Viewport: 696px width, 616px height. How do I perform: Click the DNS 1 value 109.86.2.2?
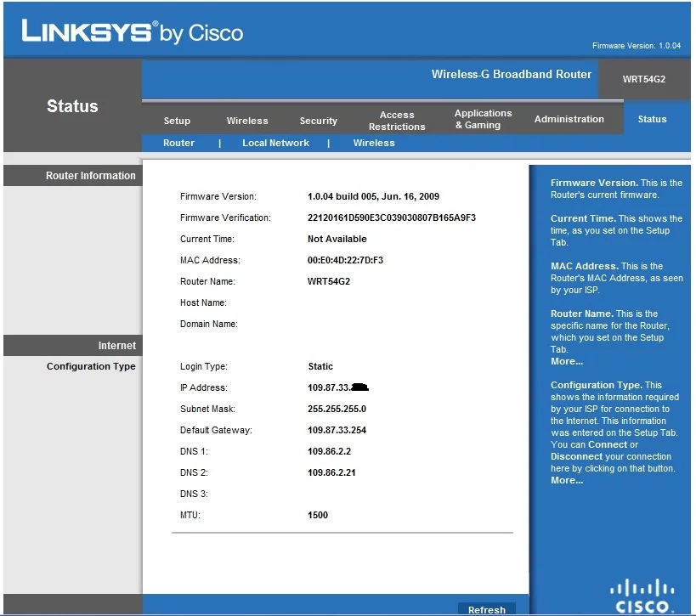pyautogui.click(x=327, y=451)
